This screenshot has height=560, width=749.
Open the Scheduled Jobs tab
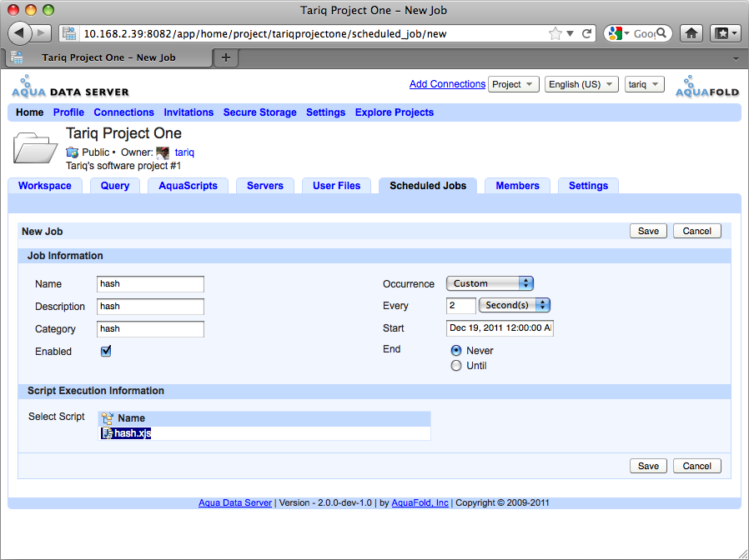[428, 186]
